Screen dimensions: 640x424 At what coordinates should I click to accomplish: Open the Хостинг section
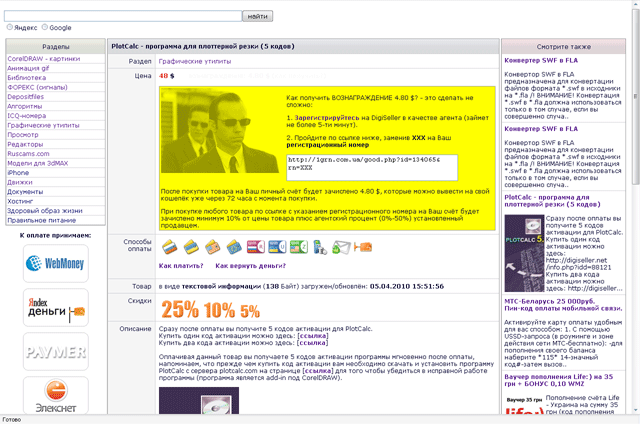[x=20, y=201]
